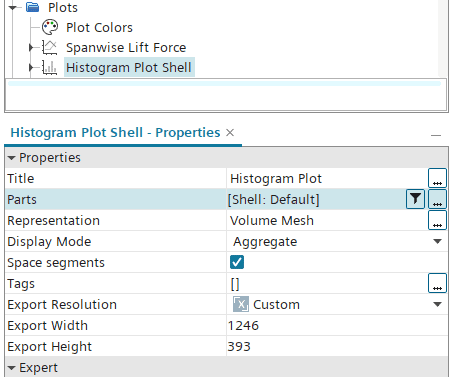Open the Display Mode dropdown
Image resolution: width=453 pixels, height=377 pixels.
coord(437,241)
